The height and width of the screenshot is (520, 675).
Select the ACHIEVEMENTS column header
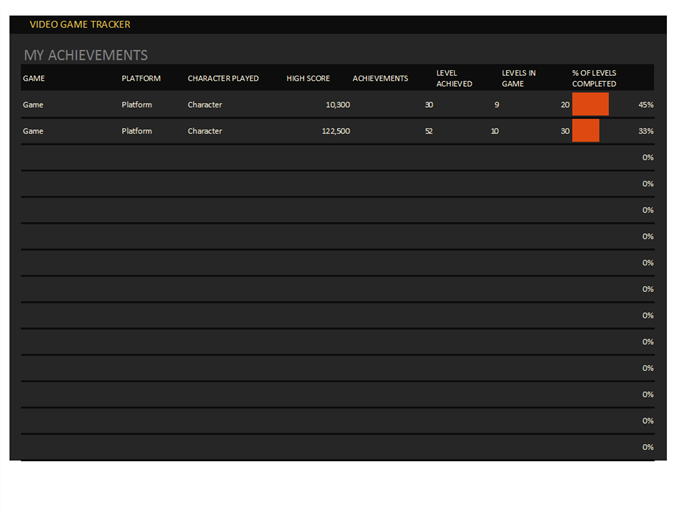pyautogui.click(x=380, y=78)
